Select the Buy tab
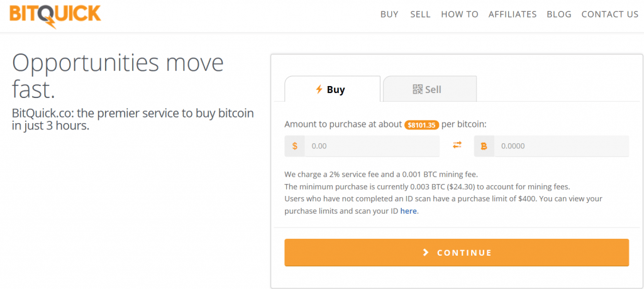This screenshot has height=289, width=644. click(332, 89)
